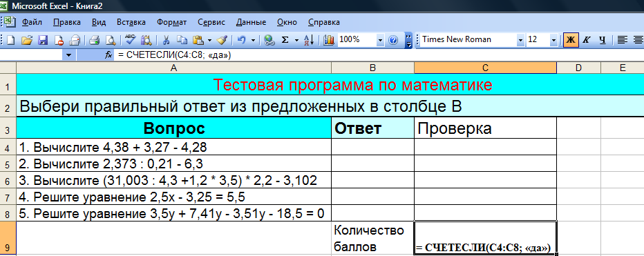The width and height of the screenshot is (644, 256).
Task: Expand the 100% zoom dropdown
Action: 380,40
